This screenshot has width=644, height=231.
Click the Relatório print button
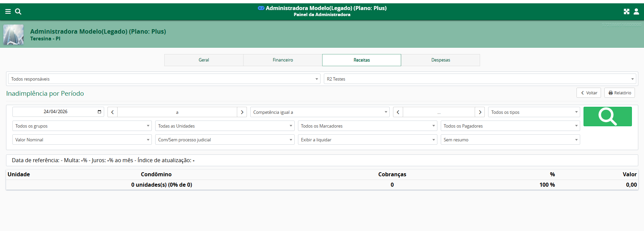pos(619,93)
